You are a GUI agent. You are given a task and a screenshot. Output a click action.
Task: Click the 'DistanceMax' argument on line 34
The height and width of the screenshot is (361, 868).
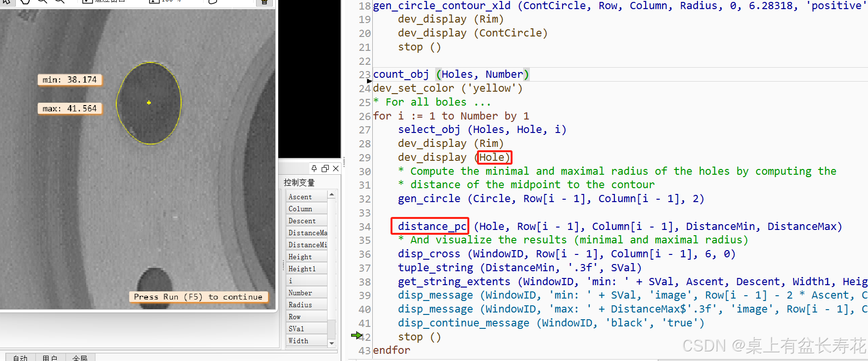coord(802,227)
